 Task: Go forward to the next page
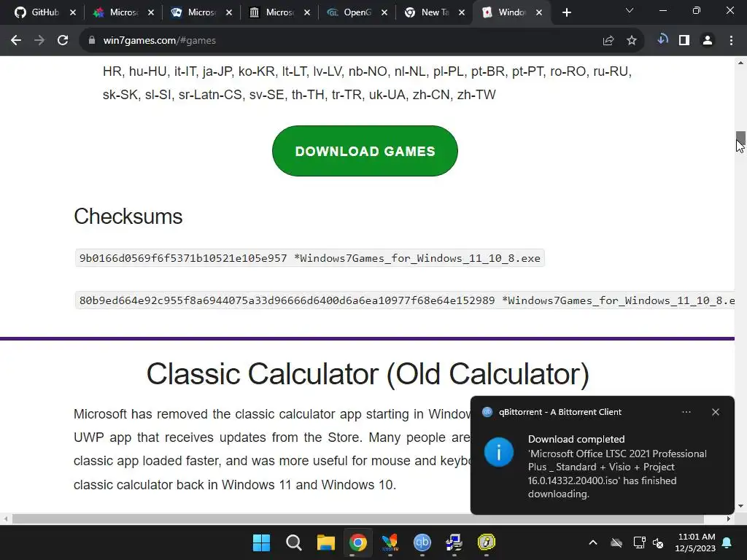point(39,41)
